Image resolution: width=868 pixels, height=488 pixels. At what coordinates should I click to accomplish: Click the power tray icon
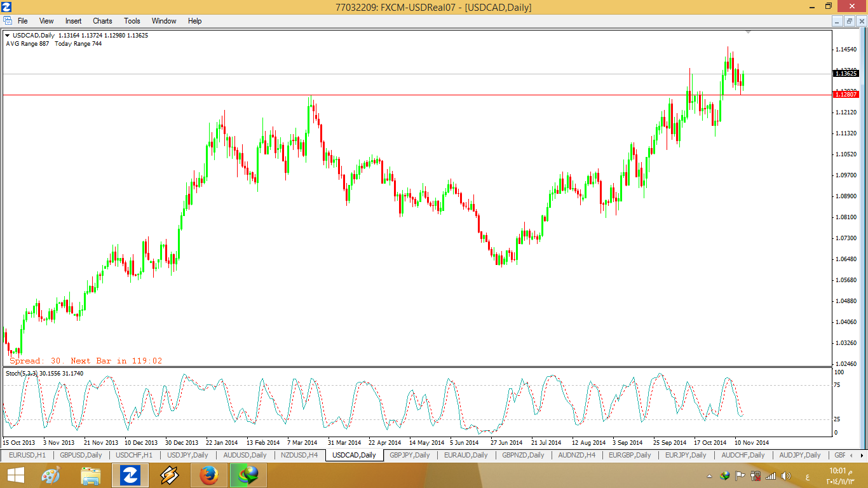click(756, 476)
